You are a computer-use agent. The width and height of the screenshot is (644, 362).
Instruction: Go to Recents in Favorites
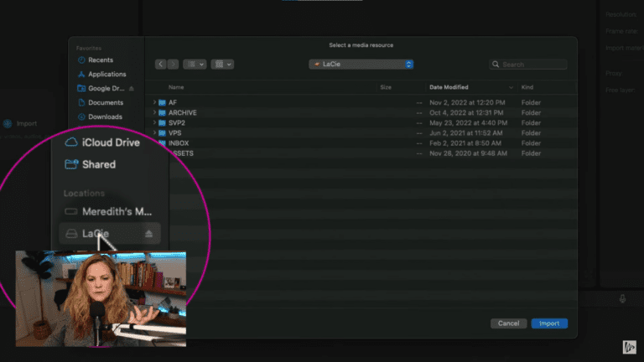pyautogui.click(x=100, y=60)
